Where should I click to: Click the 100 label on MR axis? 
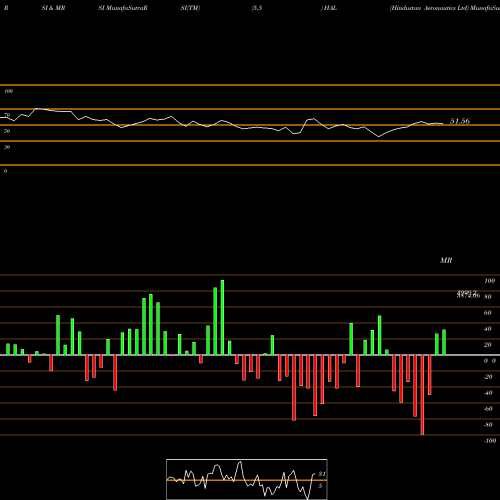tap(489, 281)
